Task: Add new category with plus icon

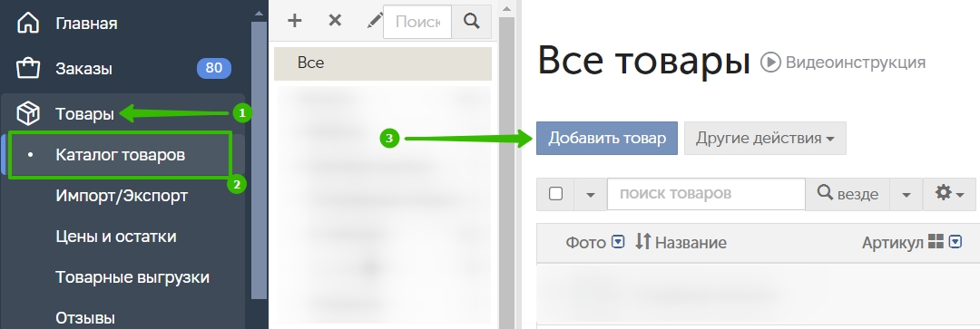Action: (294, 21)
